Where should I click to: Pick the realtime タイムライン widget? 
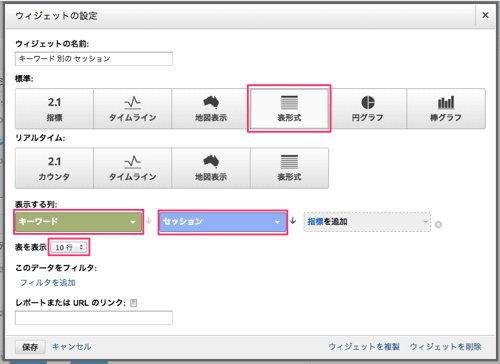click(133, 168)
